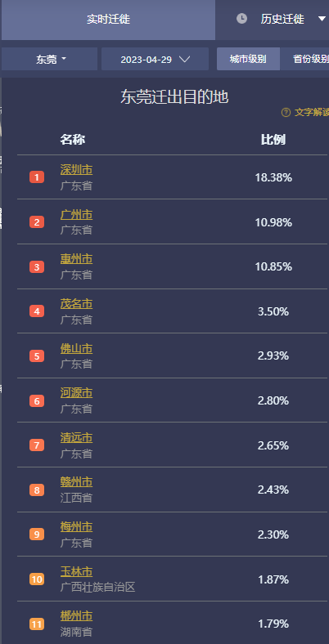The height and width of the screenshot is (644, 329).
Task: Click the rank 3 badge icon
Action: click(37, 267)
